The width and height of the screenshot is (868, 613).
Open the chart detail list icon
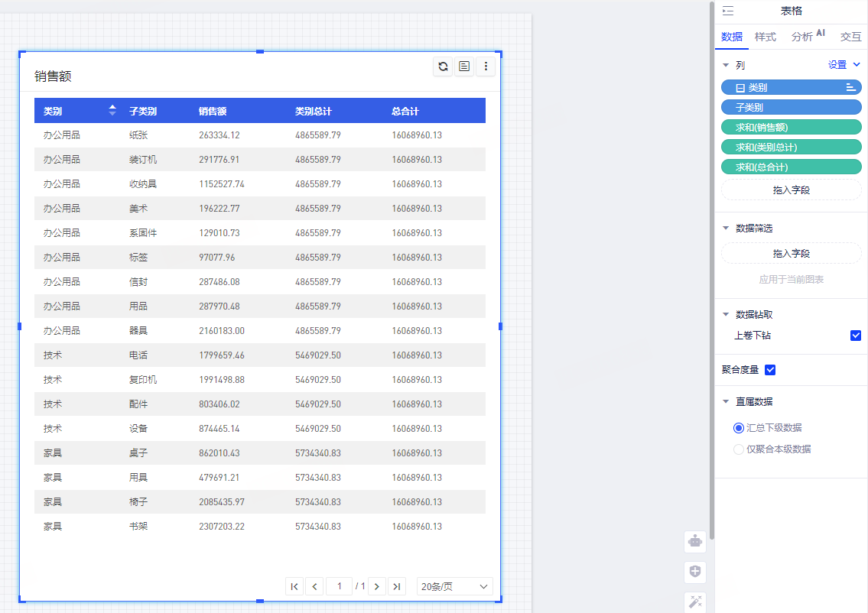point(464,67)
